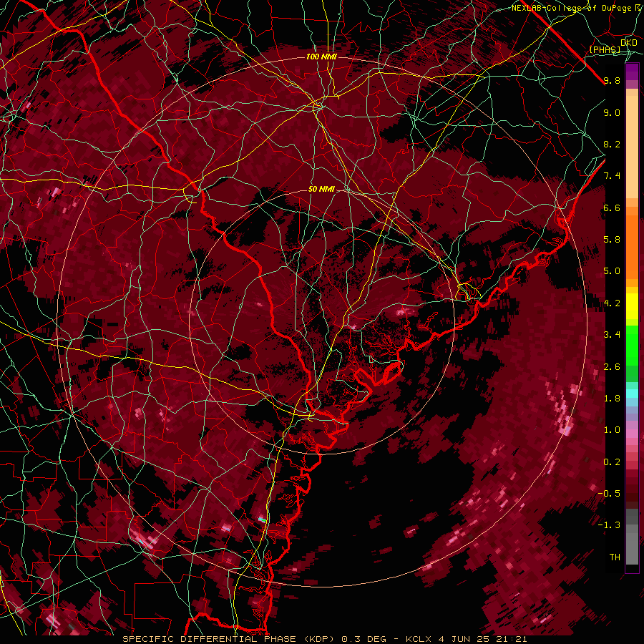Click the 0.2 scale value
The image size is (644, 644).
pyautogui.click(x=612, y=462)
